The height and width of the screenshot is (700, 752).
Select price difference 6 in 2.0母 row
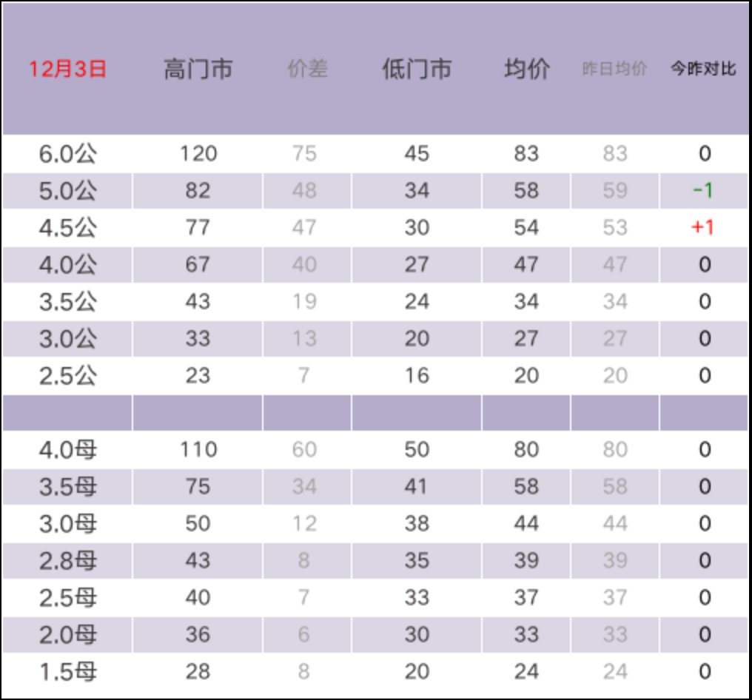304,634
